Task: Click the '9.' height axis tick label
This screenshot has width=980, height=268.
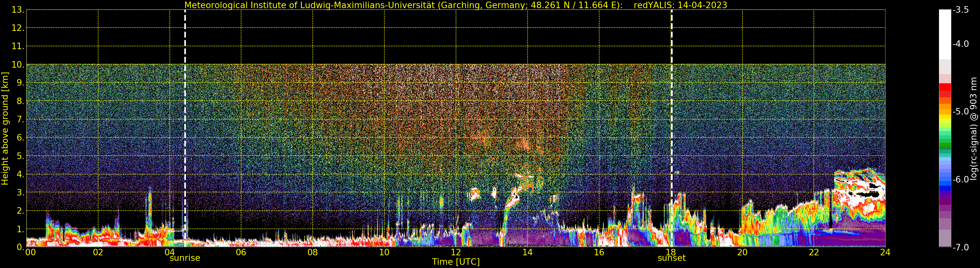Action: [20, 83]
